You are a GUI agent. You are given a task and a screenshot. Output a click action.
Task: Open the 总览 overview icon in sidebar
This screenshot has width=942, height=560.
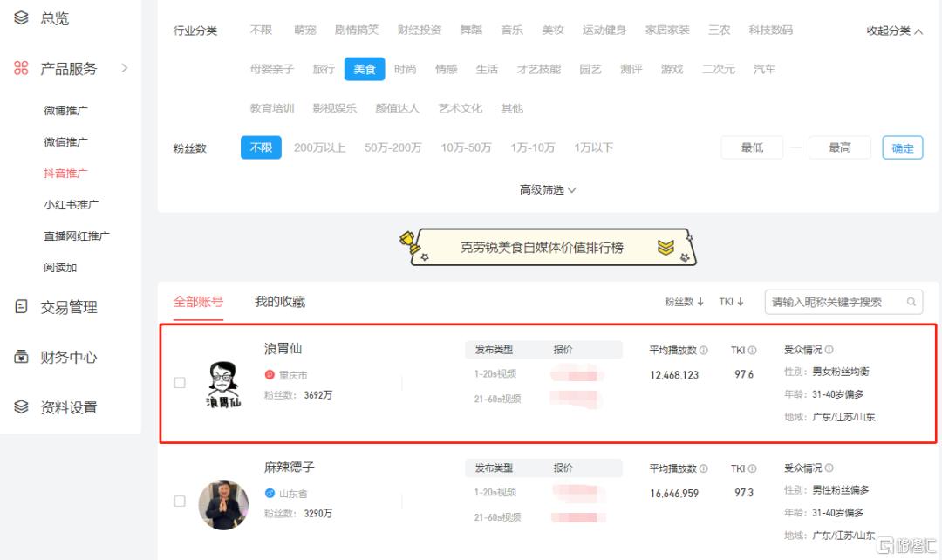[x=22, y=18]
